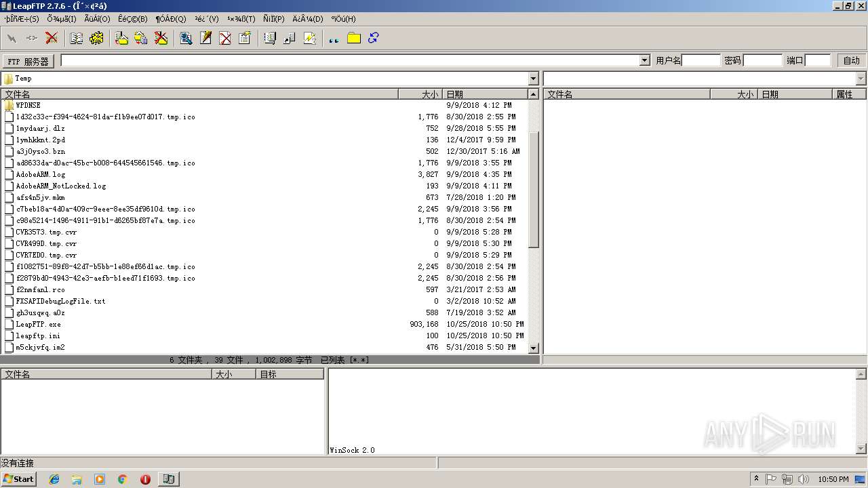Click the folder with documents transfer icon

[x=141, y=39]
